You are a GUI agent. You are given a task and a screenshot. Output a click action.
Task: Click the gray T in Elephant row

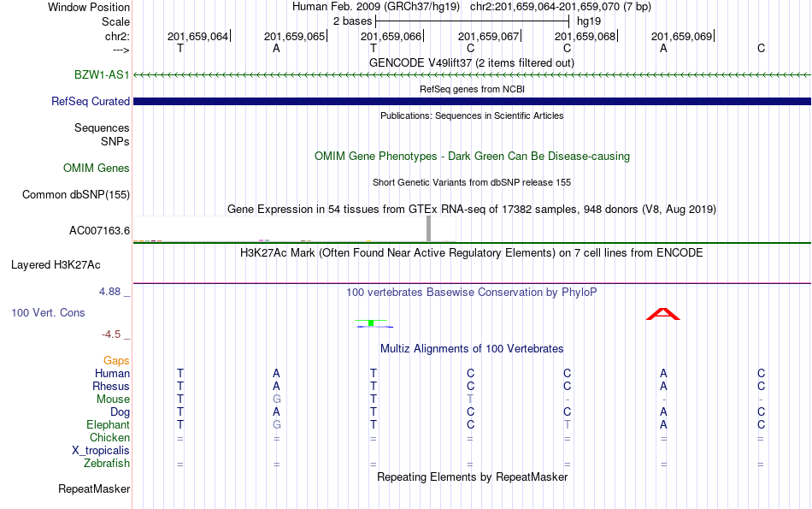567,424
